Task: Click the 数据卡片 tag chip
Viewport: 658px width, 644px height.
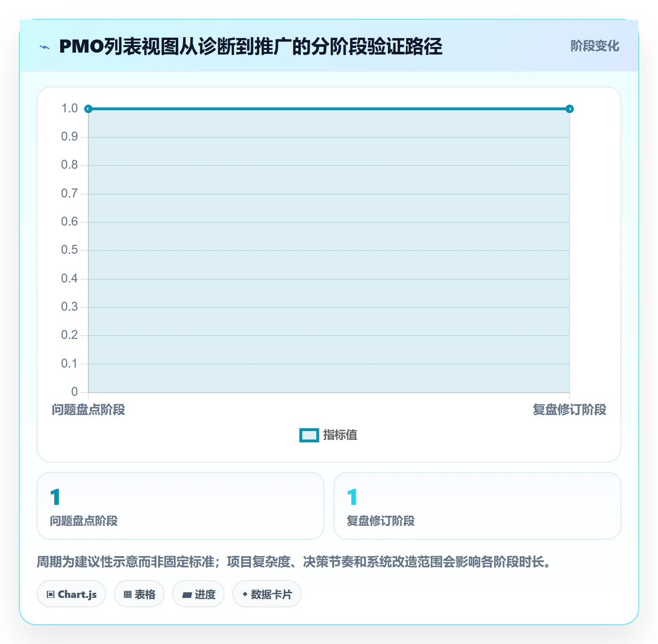Action: tap(267, 594)
